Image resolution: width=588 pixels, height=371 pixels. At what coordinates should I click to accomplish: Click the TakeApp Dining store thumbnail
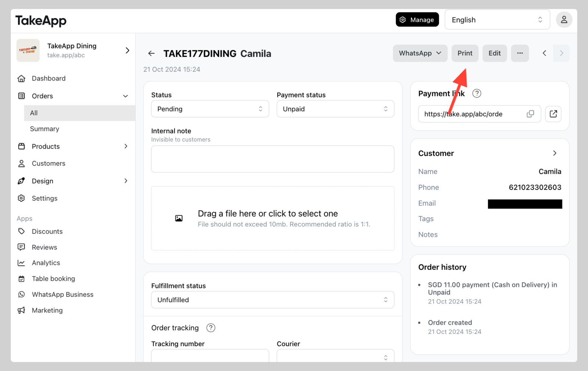pos(28,50)
